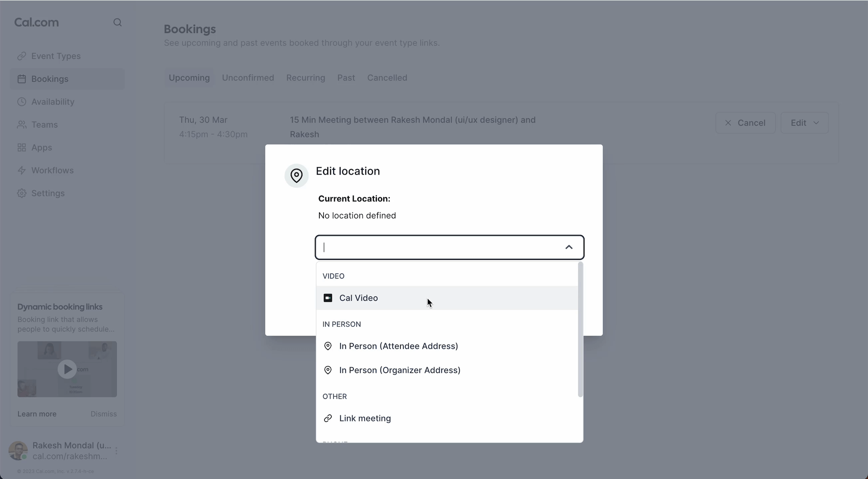The width and height of the screenshot is (868, 479).
Task: Dismiss the Dynamic booking links card
Action: click(x=104, y=414)
